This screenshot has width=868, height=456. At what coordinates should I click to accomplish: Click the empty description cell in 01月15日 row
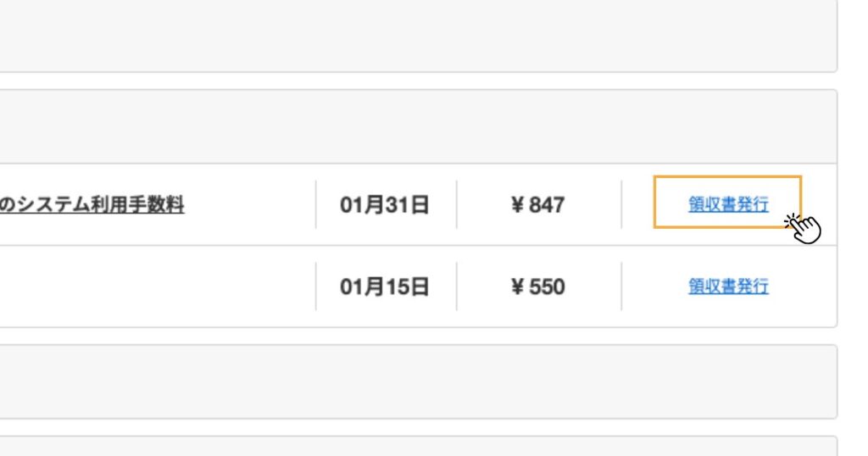tap(158, 286)
